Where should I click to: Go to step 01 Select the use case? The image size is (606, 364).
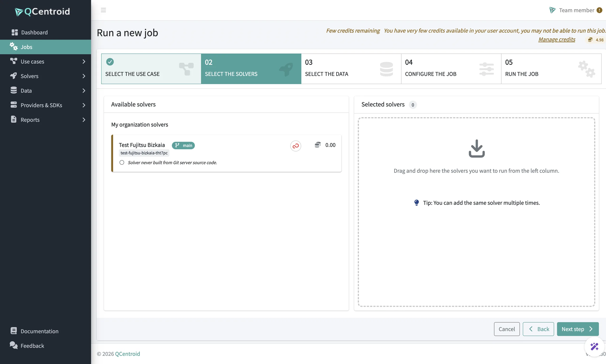click(x=151, y=69)
